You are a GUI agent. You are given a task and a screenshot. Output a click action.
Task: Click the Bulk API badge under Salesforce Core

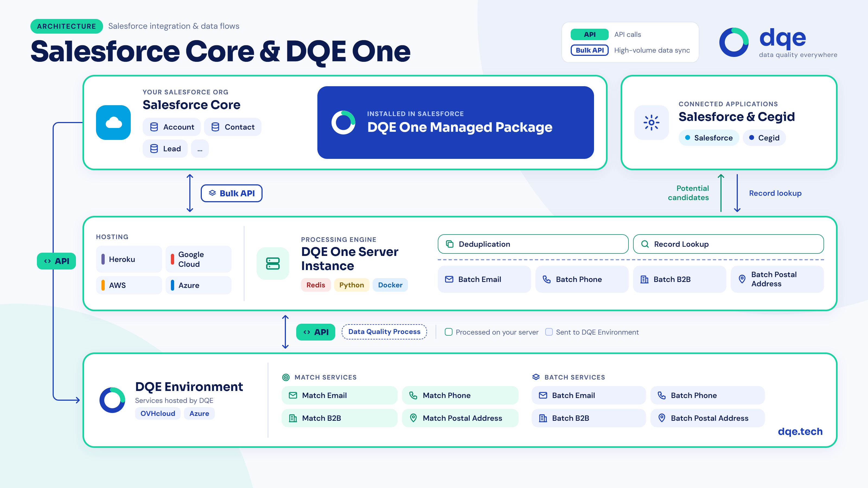click(231, 193)
